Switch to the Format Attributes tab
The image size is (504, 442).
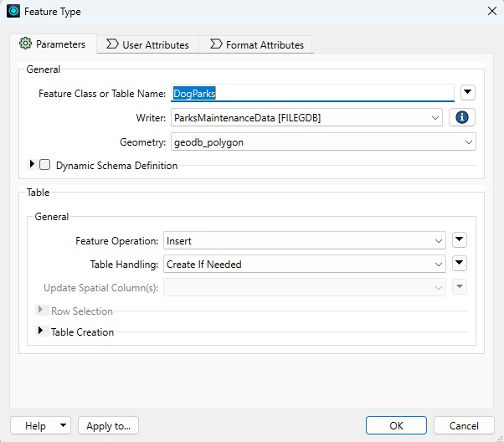tap(257, 44)
